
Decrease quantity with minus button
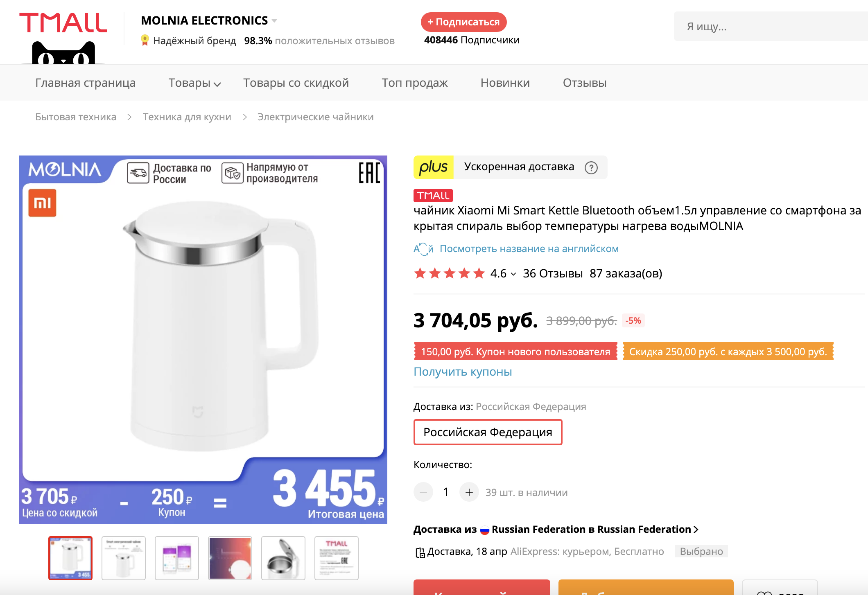click(x=423, y=492)
